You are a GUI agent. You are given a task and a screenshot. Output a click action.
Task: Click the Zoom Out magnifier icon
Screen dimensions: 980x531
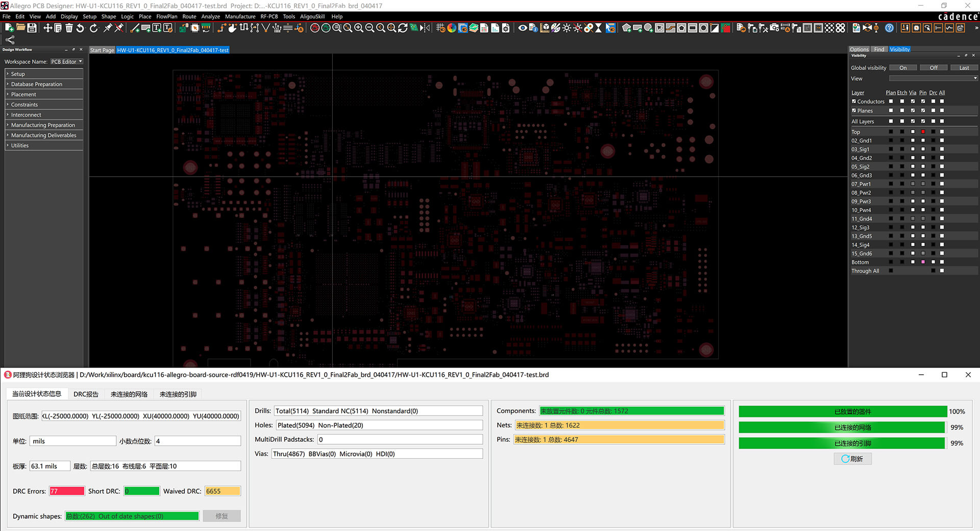pyautogui.click(x=369, y=28)
